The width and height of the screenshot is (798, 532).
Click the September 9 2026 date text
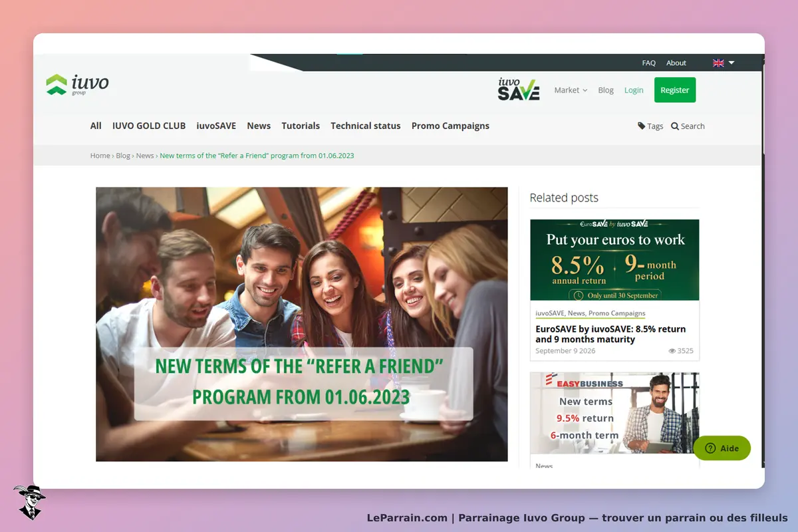tap(565, 351)
